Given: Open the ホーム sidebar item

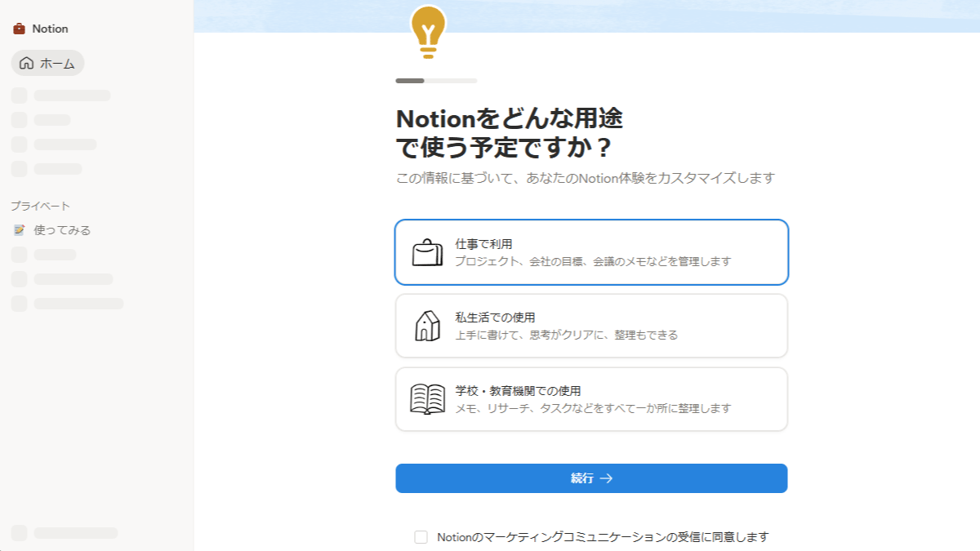Looking at the screenshot, I should click(47, 63).
